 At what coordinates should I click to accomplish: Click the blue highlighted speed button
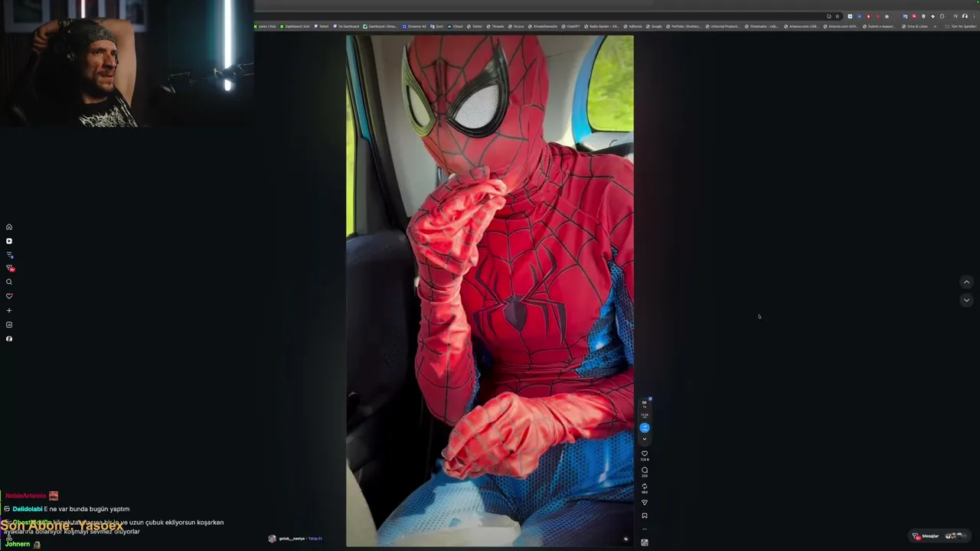[645, 428]
